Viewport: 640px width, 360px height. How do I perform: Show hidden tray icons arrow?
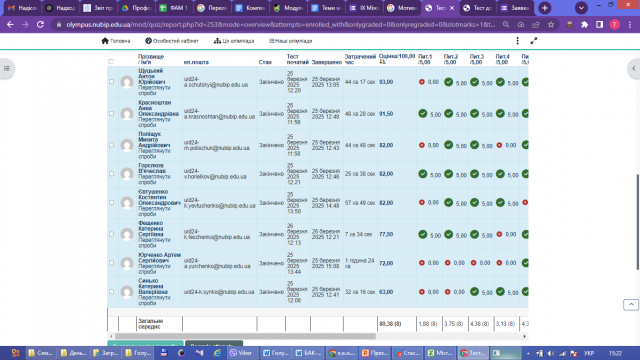pos(528,353)
